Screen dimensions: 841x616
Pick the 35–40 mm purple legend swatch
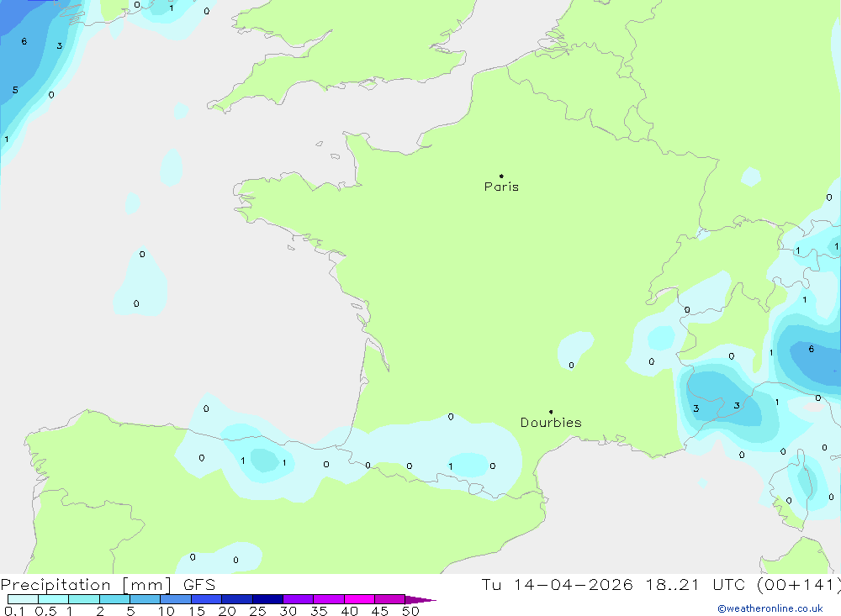click(x=328, y=599)
